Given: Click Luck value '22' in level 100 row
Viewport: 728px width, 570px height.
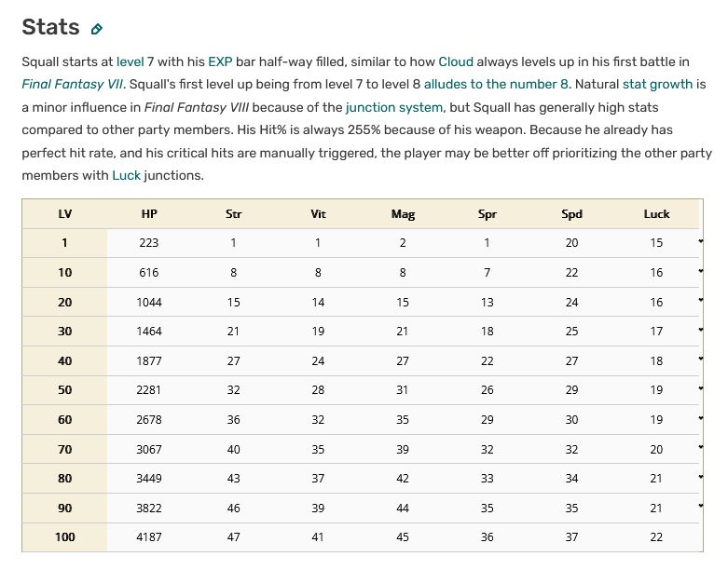Looking at the screenshot, I should (656, 537).
